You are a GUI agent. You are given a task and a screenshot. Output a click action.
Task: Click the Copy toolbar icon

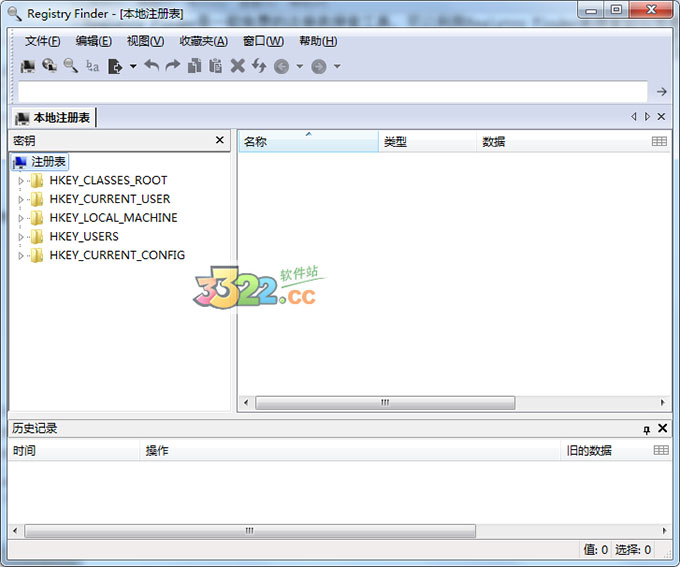(194, 66)
